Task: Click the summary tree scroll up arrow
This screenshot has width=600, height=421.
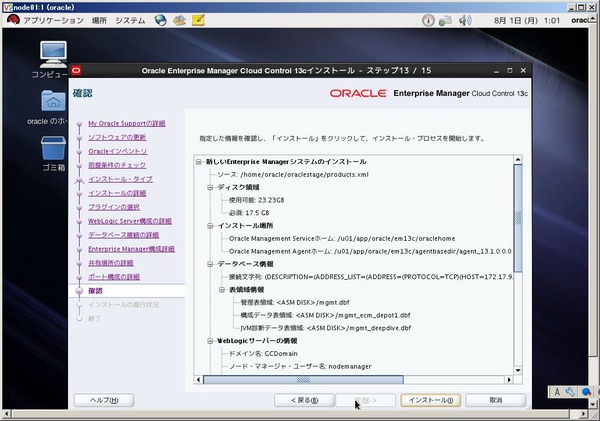Action: pyautogui.click(x=518, y=160)
